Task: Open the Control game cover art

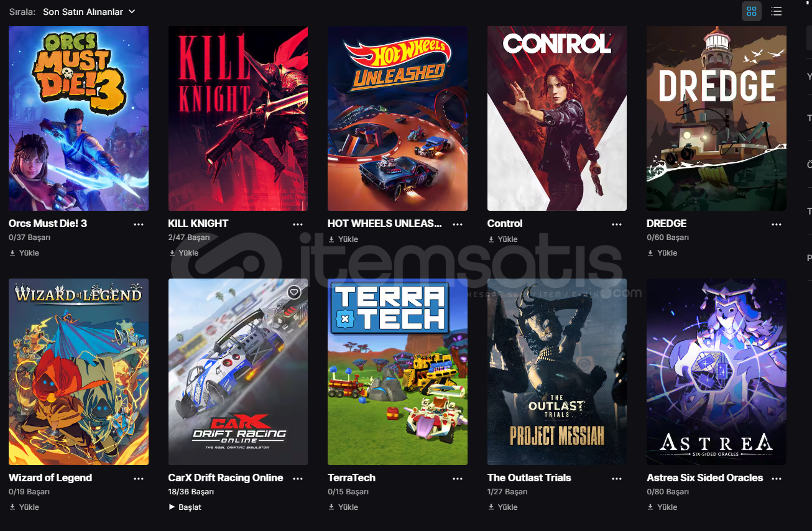Action: coord(557,118)
